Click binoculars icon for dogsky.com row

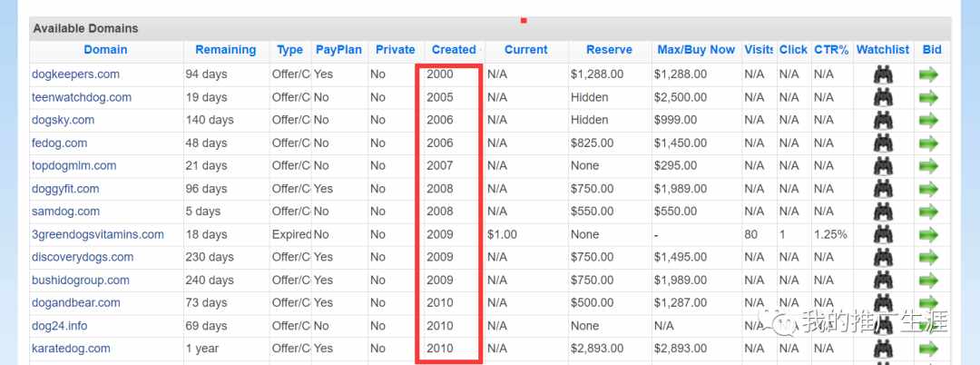(883, 120)
